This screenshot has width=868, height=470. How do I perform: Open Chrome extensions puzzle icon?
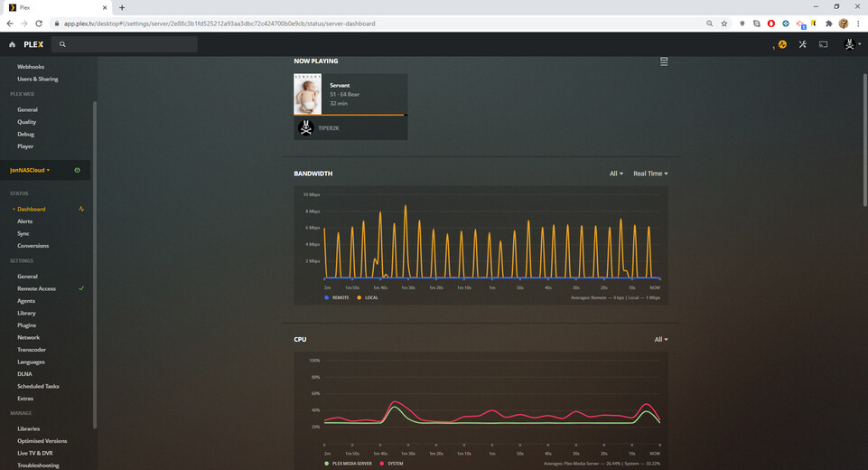[828, 23]
